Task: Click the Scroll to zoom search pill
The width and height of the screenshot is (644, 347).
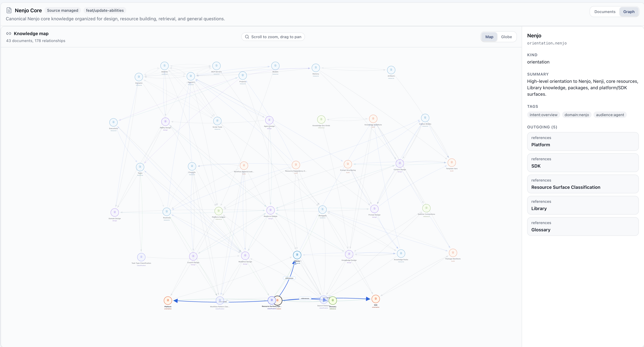Action: point(273,37)
